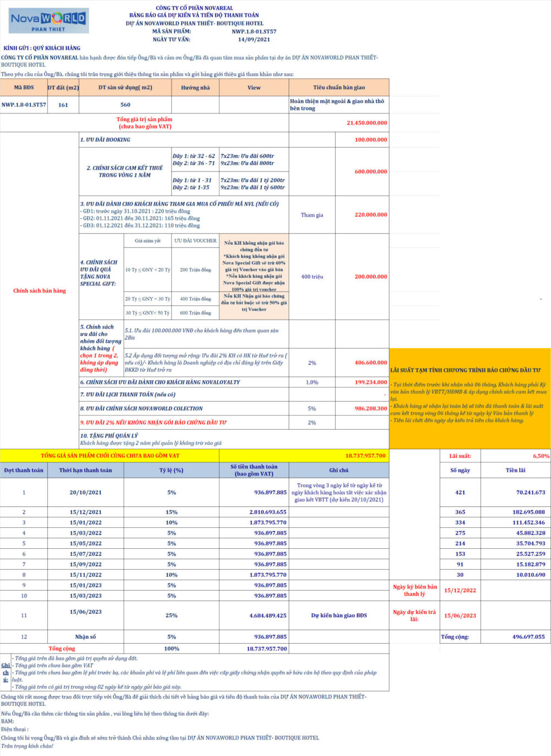Click the 'Tham gia' cell
The width and height of the screenshot is (551, 756).
point(312,215)
